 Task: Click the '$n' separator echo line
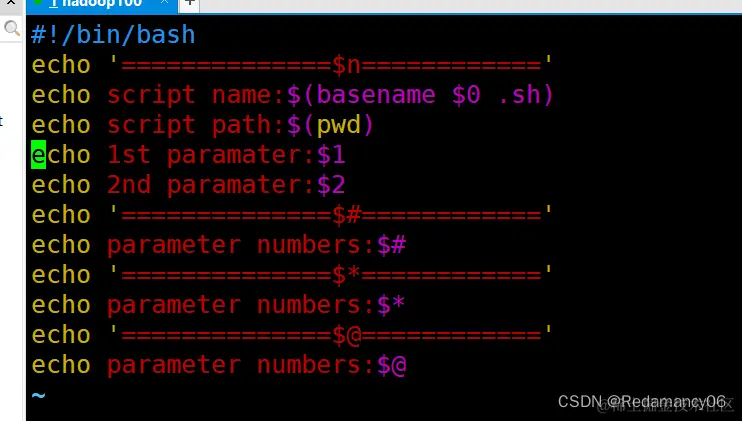point(292,65)
